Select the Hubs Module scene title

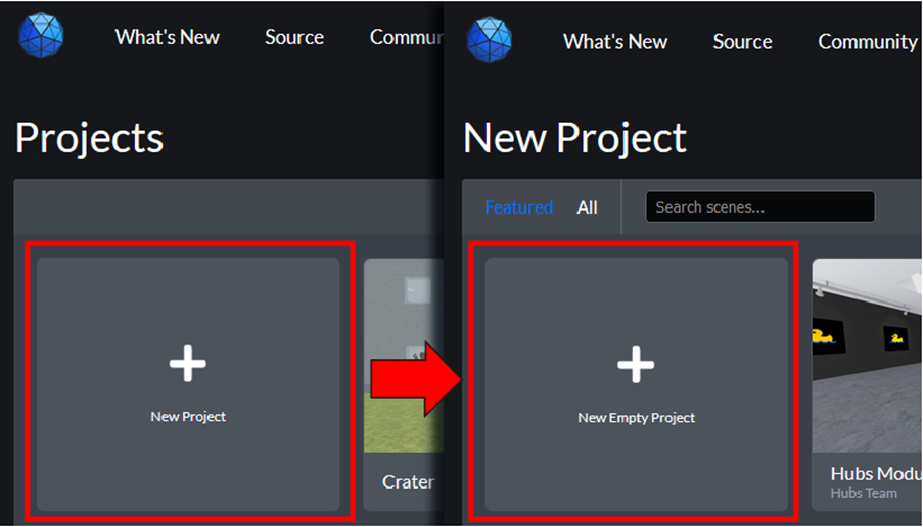click(875, 473)
